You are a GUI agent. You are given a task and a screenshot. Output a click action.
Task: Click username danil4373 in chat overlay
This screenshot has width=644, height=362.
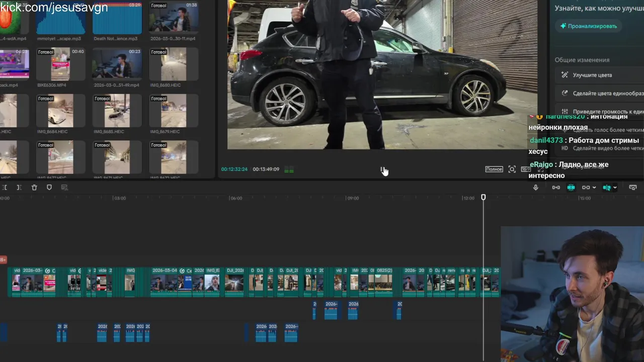point(546,140)
